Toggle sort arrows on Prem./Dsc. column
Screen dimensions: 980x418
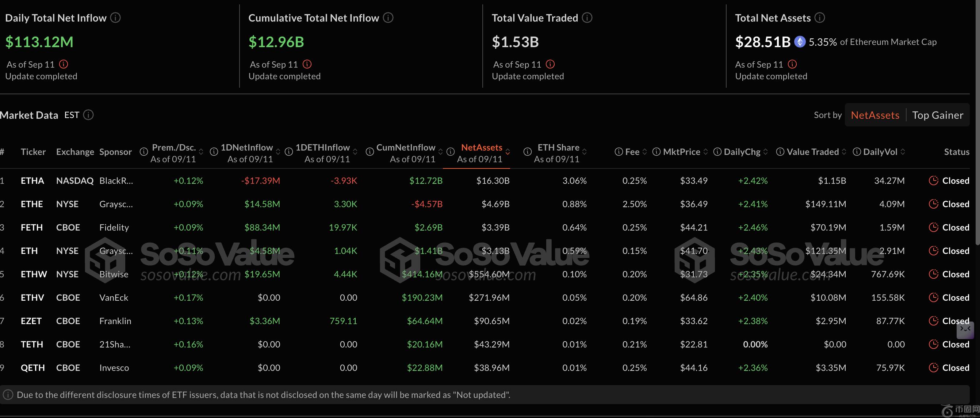pyautogui.click(x=201, y=152)
